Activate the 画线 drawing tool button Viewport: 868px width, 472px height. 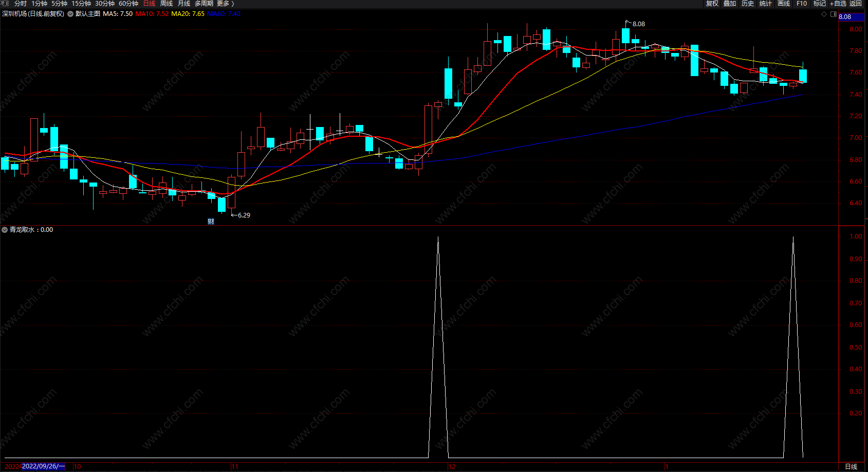point(784,4)
